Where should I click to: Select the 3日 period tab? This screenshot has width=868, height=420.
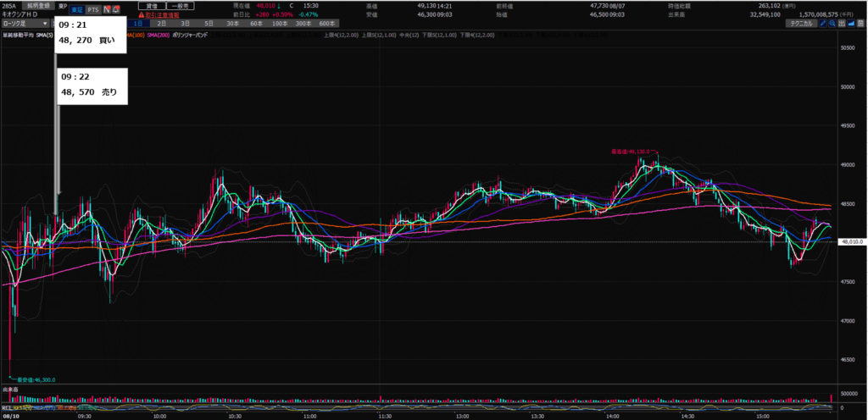coord(185,24)
